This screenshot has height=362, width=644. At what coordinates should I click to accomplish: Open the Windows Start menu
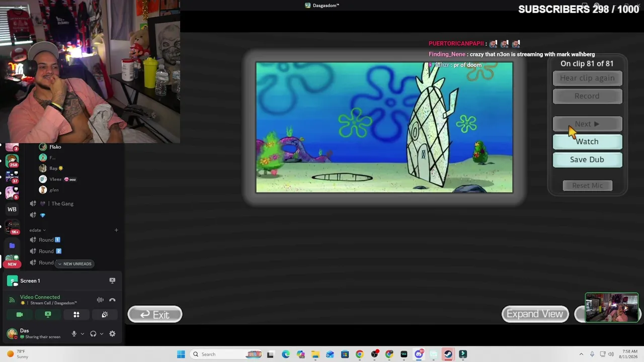[x=181, y=354]
